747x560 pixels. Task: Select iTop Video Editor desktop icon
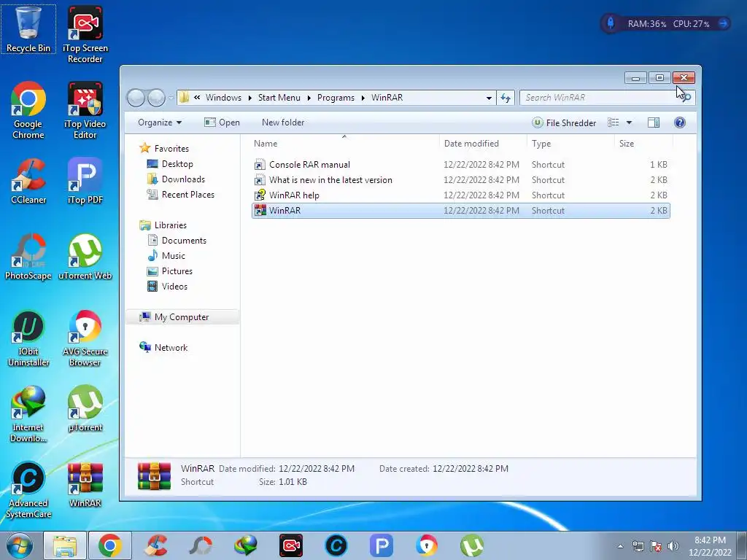(85, 111)
